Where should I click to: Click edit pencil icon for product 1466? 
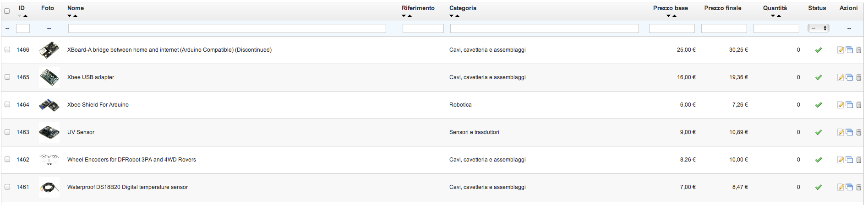point(841,50)
